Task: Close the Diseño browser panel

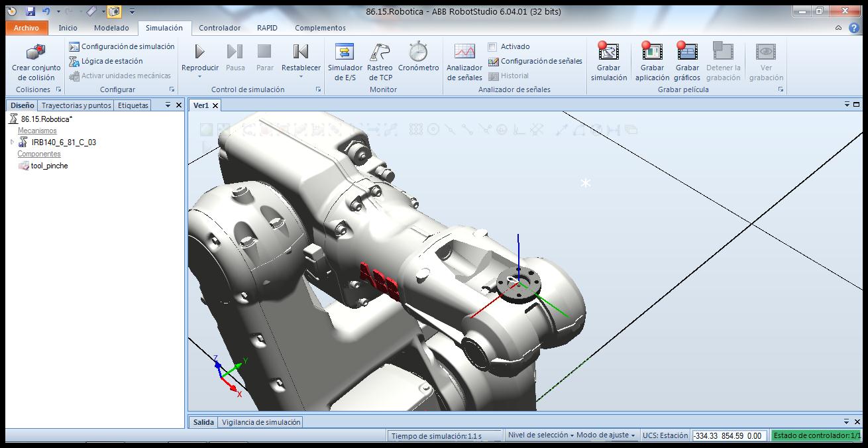Action: [178, 105]
